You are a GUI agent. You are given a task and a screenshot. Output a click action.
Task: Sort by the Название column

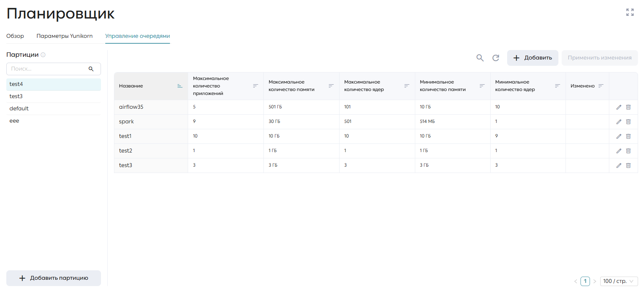pyautogui.click(x=180, y=86)
